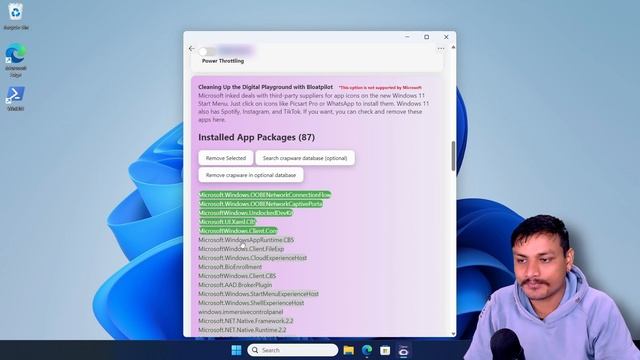
Task: Select Microsoft.NET.Native.Runtime.2.2 package
Action: (x=242, y=329)
